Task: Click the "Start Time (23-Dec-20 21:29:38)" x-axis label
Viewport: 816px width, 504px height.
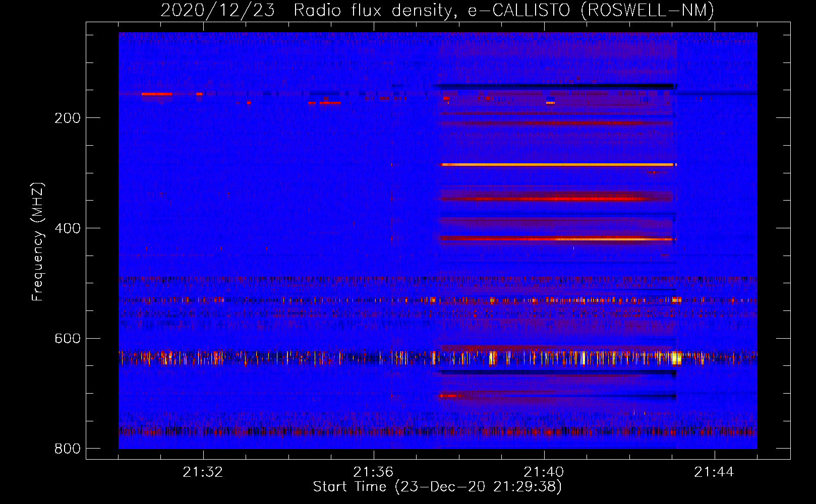Action: click(437, 487)
